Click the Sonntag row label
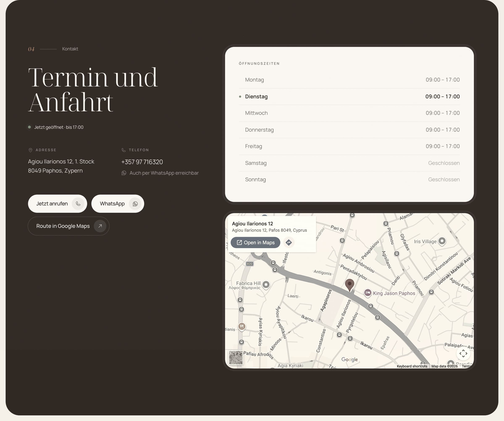 pyautogui.click(x=255, y=180)
